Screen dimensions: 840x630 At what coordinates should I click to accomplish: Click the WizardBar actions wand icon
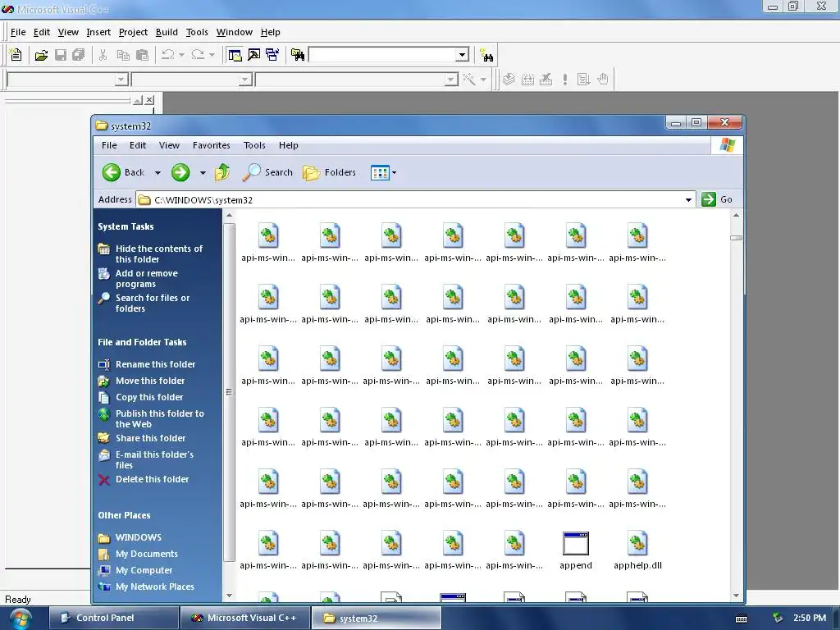click(469, 80)
